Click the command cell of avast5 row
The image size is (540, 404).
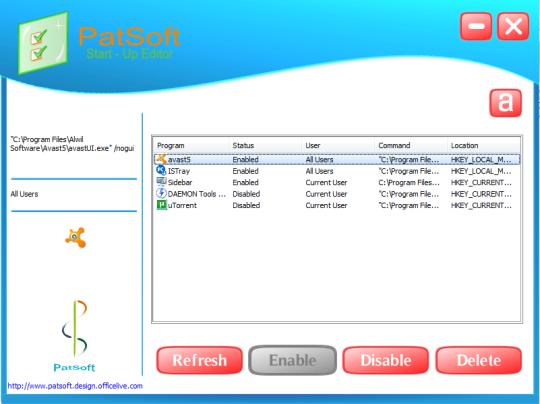[409, 159]
